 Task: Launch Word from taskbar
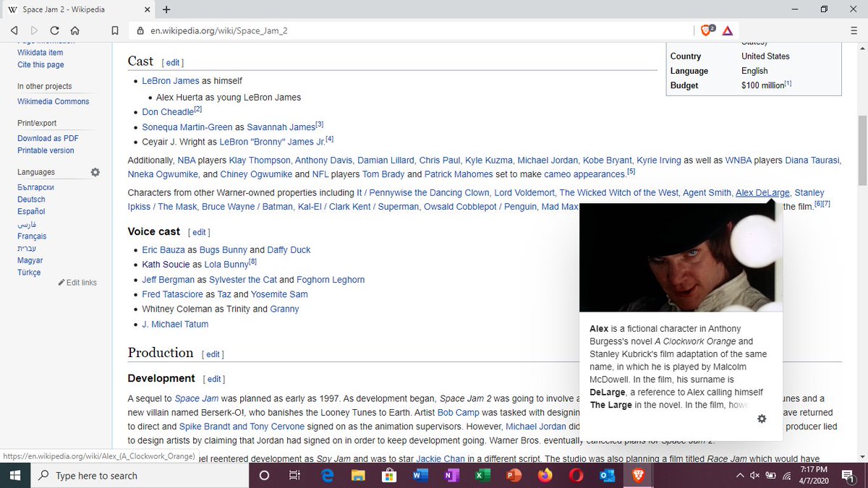coord(420,475)
